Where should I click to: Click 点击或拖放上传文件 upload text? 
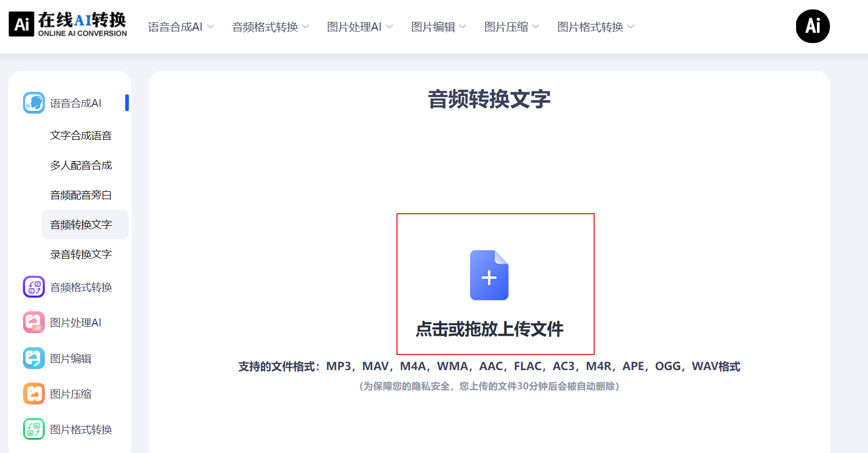click(x=489, y=329)
